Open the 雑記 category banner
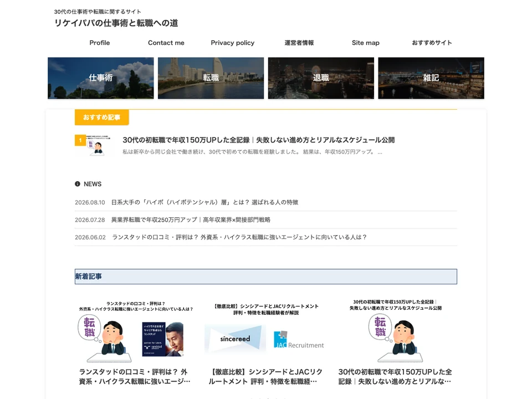 click(x=431, y=78)
